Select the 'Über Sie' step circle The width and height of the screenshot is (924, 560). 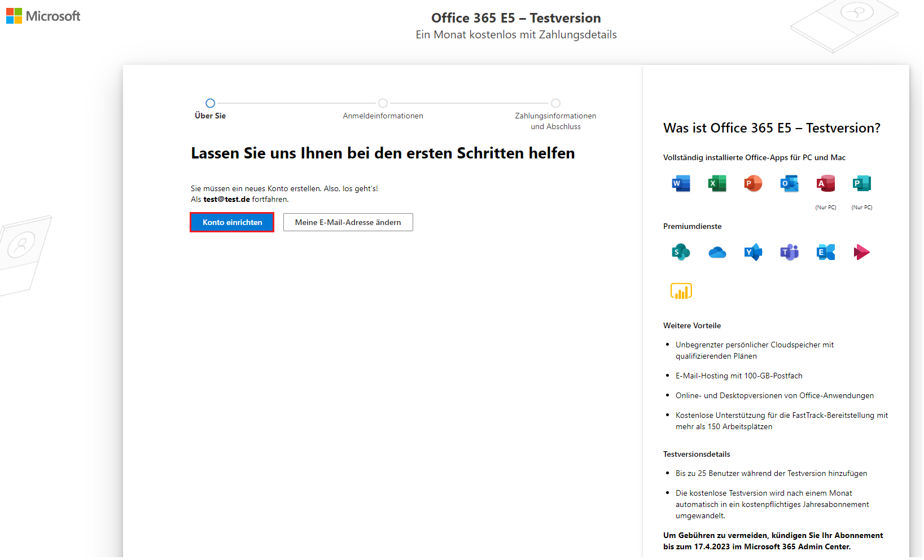click(210, 103)
